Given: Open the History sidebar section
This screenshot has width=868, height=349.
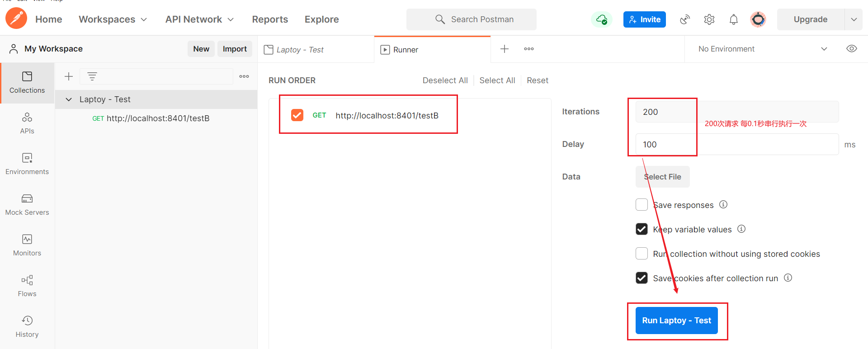Looking at the screenshot, I should point(27,327).
